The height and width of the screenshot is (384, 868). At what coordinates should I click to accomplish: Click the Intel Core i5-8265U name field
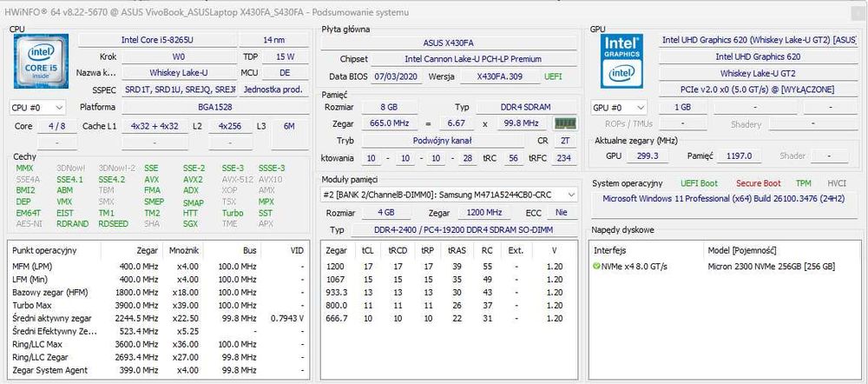pos(157,40)
